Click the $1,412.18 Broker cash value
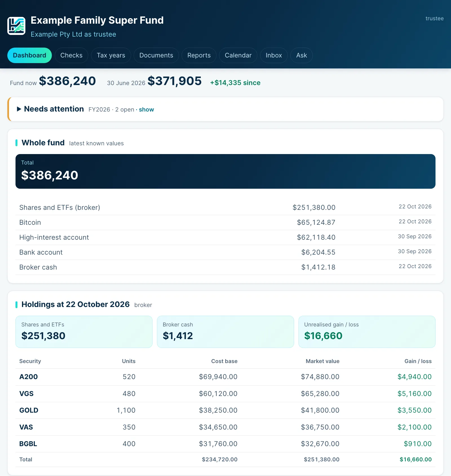The width and height of the screenshot is (451, 476). coord(318,267)
